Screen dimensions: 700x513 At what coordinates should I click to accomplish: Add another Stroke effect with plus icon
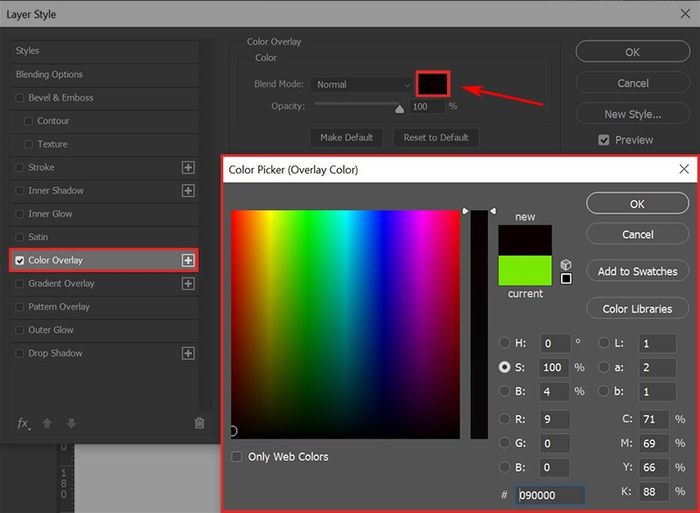pos(188,167)
